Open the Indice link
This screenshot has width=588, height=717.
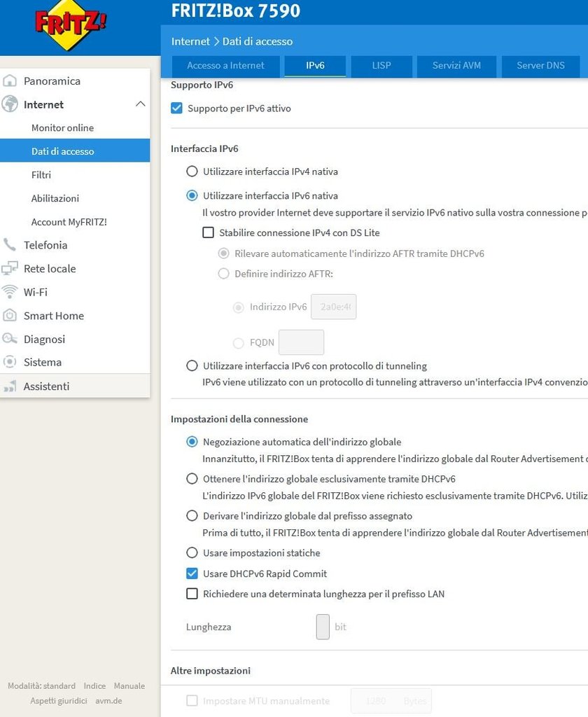94,686
